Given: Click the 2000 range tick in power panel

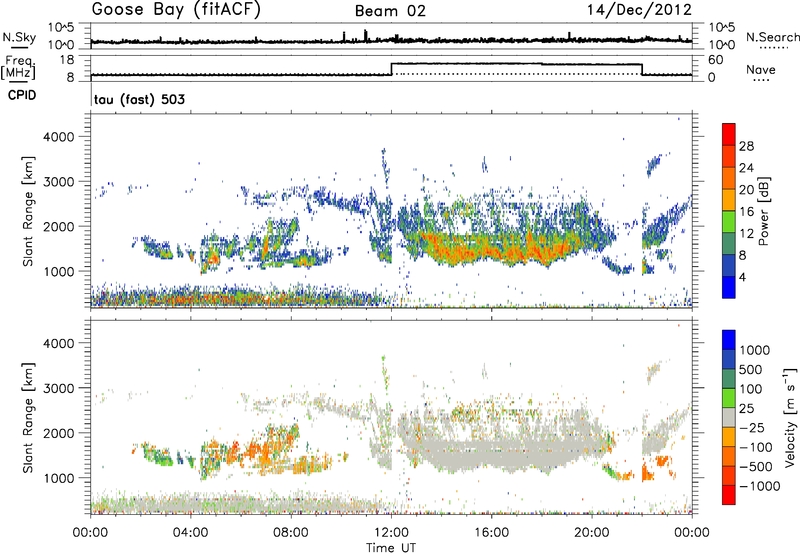Looking at the screenshot, I should click(58, 226).
